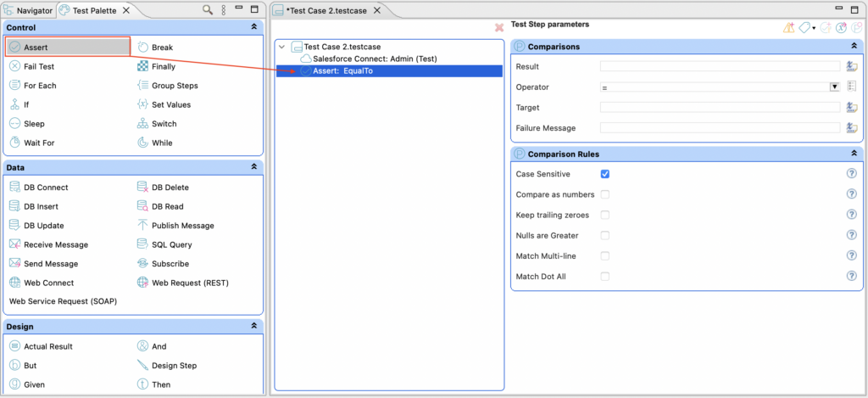Pick the Send Message step
Image resolution: width=868 pixels, height=398 pixels.
(x=44, y=264)
